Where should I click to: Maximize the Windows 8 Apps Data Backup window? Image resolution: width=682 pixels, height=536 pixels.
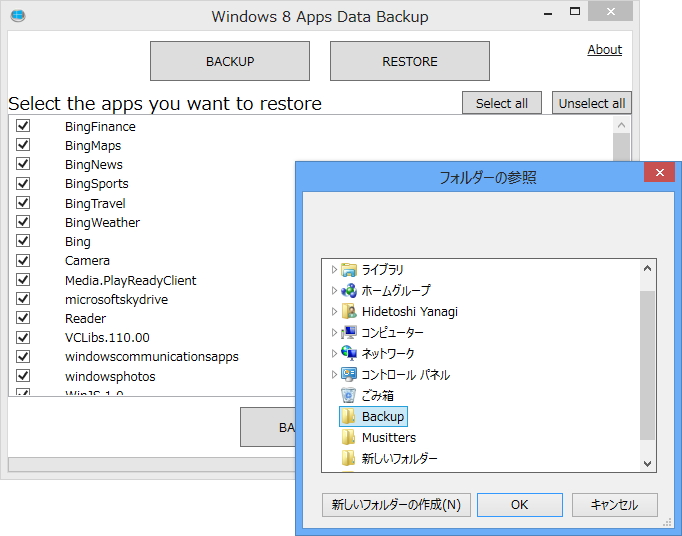pos(575,12)
